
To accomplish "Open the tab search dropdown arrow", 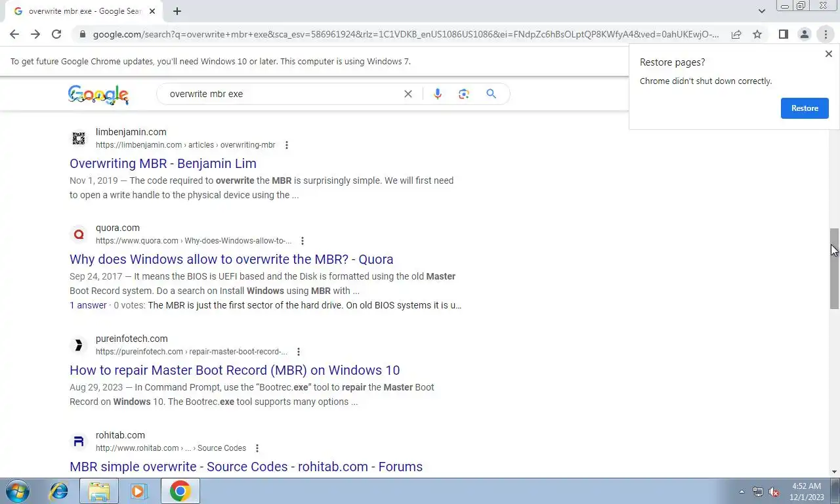I will click(x=761, y=11).
